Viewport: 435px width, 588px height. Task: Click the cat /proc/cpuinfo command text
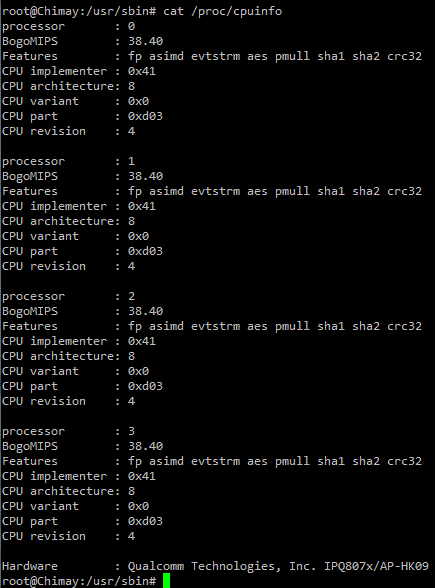pos(222,11)
